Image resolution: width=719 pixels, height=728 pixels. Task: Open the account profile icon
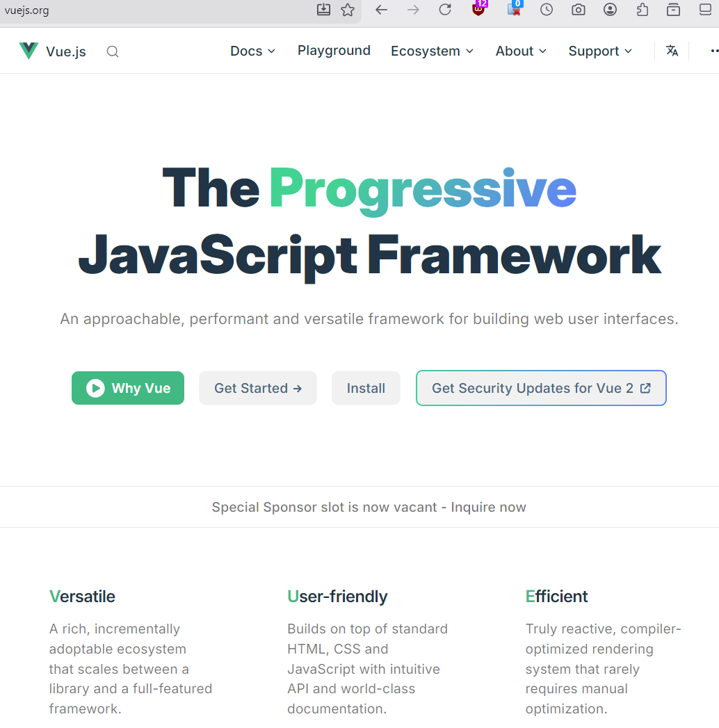click(610, 10)
